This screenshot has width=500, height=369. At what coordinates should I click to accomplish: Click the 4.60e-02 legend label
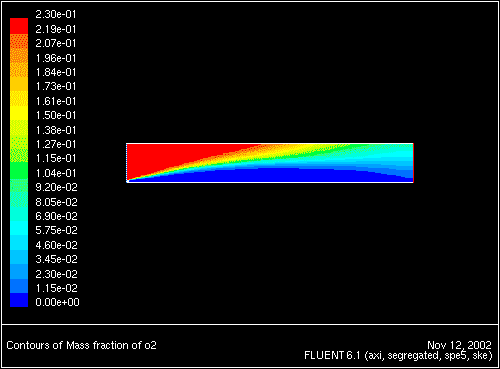[56, 245]
